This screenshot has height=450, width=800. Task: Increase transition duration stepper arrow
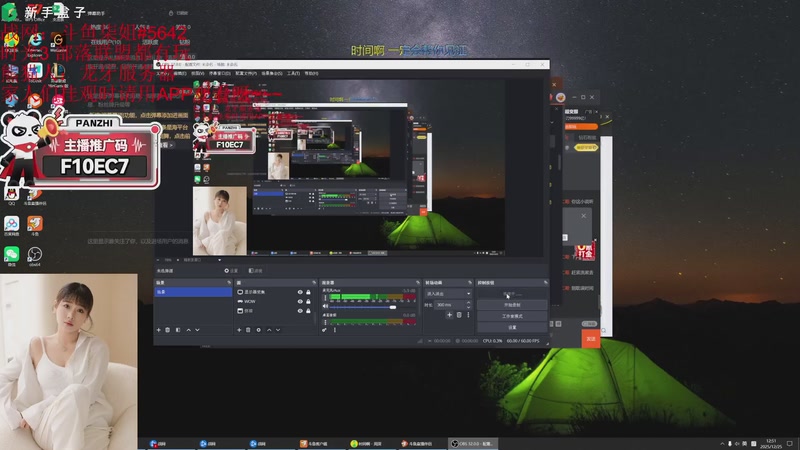pyautogui.click(x=468, y=303)
